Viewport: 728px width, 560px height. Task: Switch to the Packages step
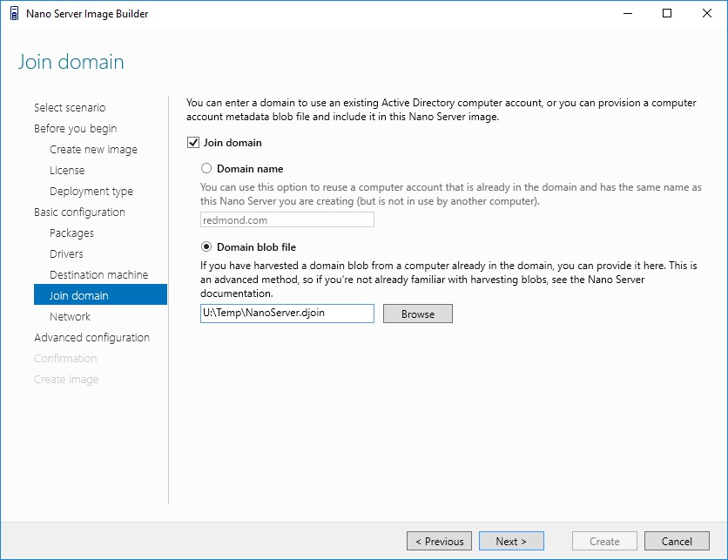[71, 233]
